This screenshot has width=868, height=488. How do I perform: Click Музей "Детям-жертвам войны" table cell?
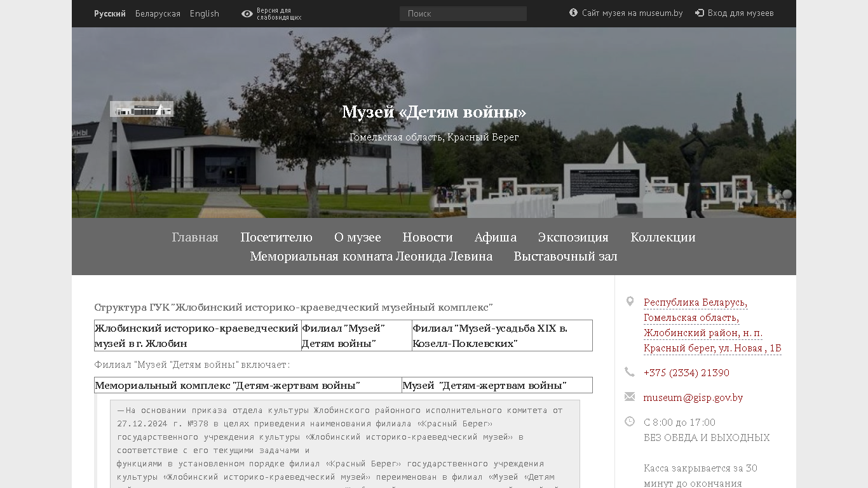click(x=497, y=385)
